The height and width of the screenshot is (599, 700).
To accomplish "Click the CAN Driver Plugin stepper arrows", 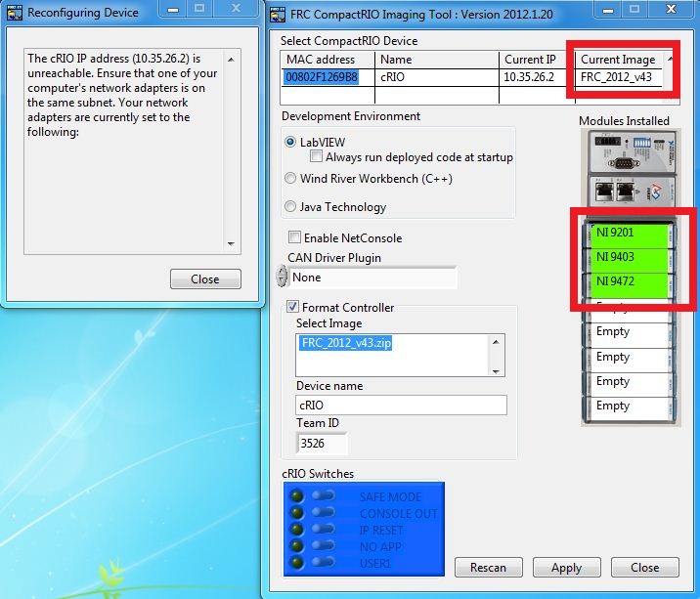I will pos(282,276).
